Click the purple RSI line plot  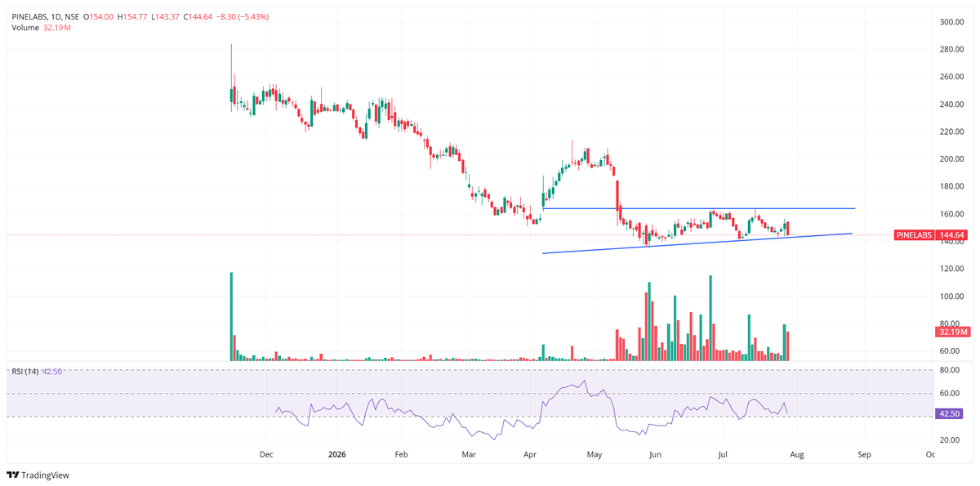531,408
